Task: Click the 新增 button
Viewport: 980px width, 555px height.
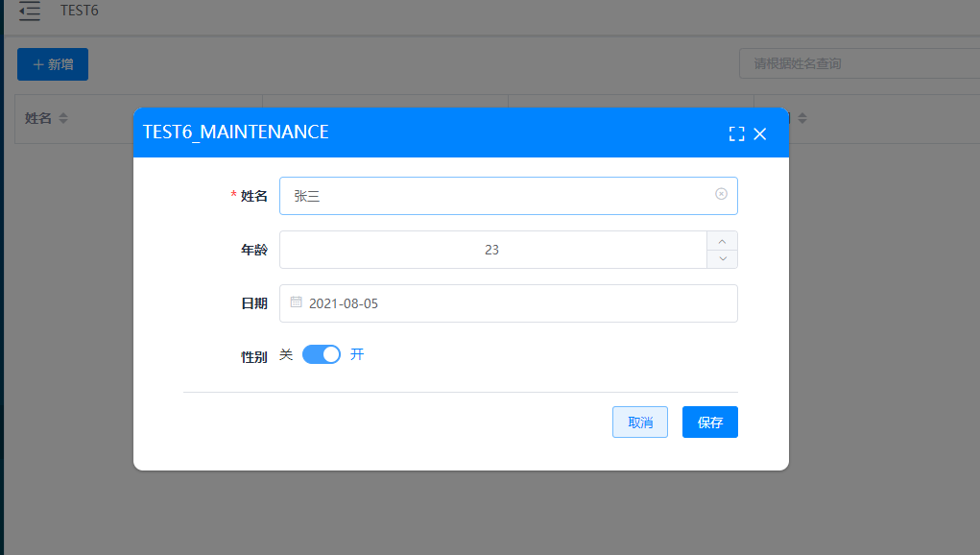Action: (x=53, y=64)
